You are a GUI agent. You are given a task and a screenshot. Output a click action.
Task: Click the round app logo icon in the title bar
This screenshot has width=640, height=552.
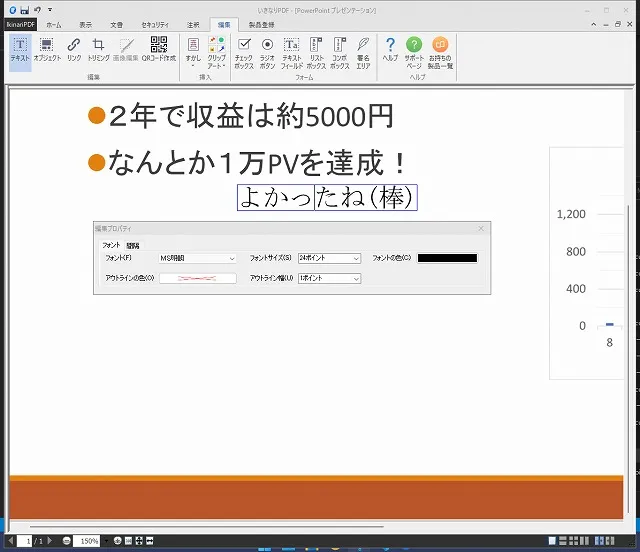13,10
